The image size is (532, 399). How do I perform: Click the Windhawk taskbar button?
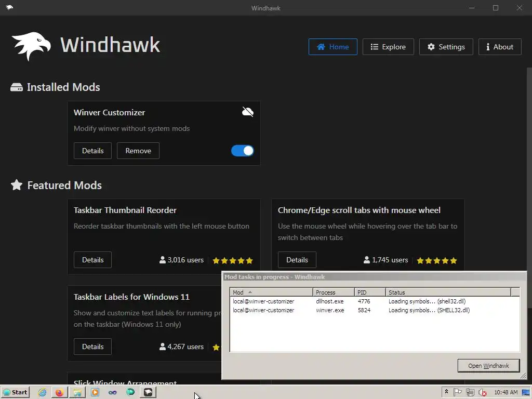tap(148, 392)
